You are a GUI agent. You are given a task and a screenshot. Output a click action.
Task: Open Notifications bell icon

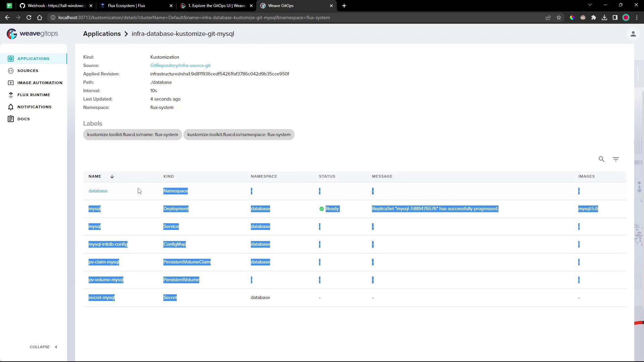click(11, 107)
